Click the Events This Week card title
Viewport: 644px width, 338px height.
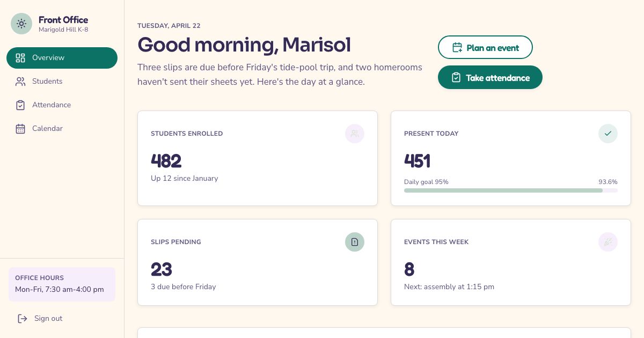coord(436,242)
